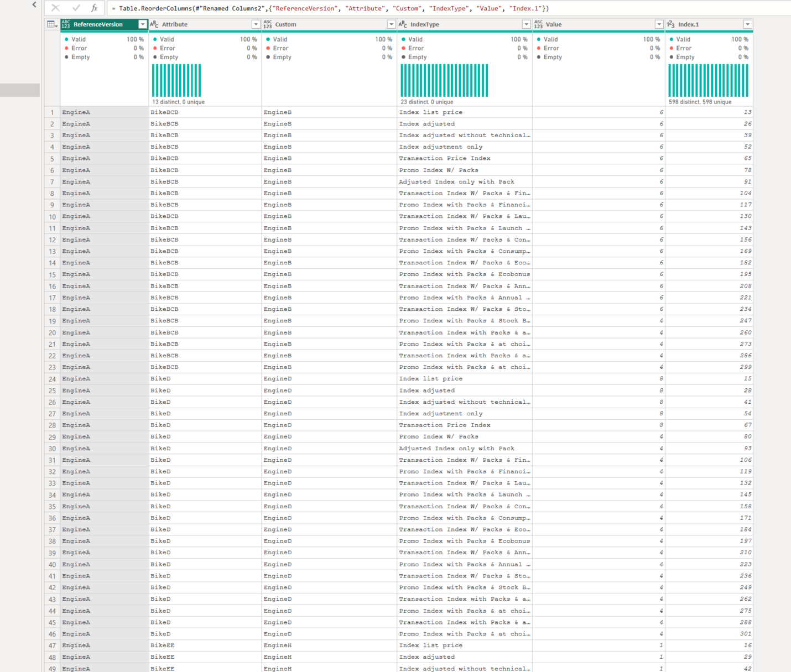Click 'Transaction Price Index' cell in row 5
This screenshot has height=672, width=791.
(465, 158)
